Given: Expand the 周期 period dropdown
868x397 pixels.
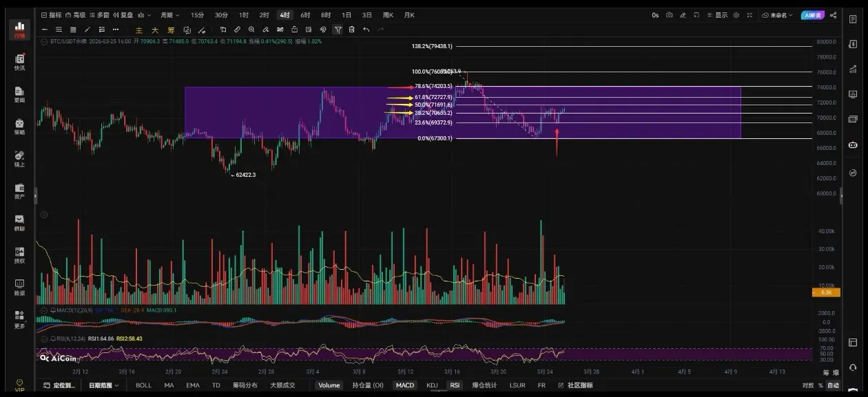Looking at the screenshot, I should [x=169, y=14].
